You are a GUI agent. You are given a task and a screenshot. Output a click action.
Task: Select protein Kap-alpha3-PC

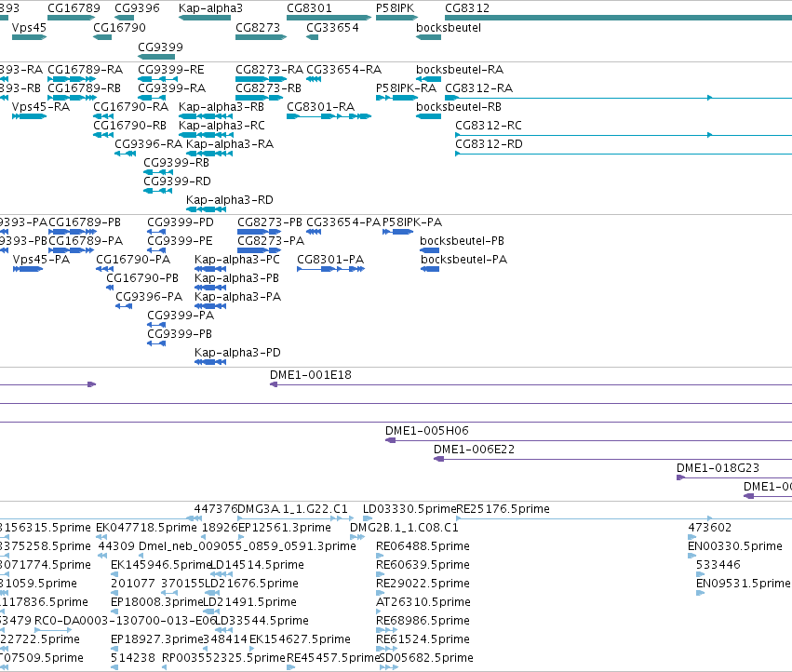[210, 269]
